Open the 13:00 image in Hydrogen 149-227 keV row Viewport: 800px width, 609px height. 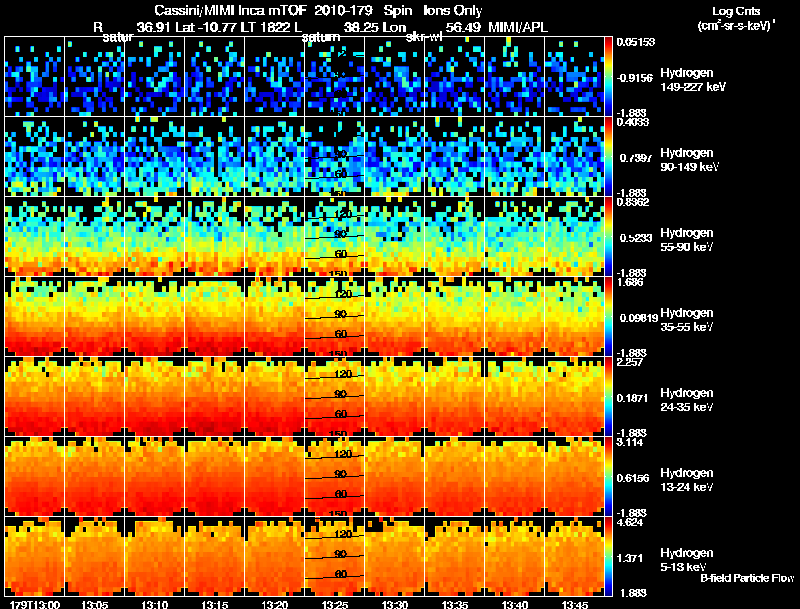[x=34, y=77]
